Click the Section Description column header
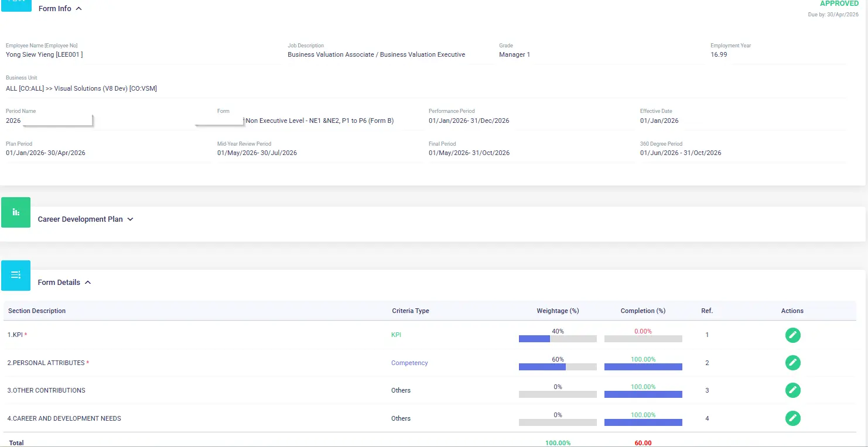The width and height of the screenshot is (868, 447). pyautogui.click(x=37, y=311)
